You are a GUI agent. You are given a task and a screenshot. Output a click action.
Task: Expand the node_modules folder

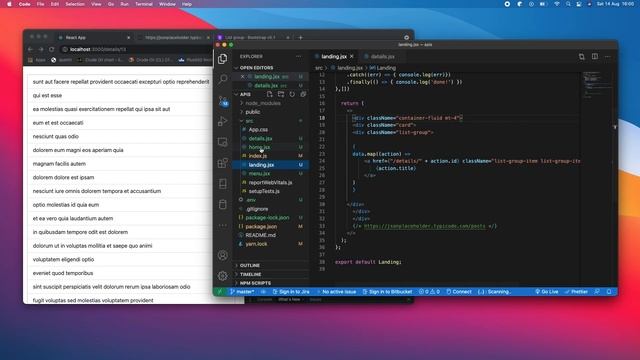[x=262, y=103]
